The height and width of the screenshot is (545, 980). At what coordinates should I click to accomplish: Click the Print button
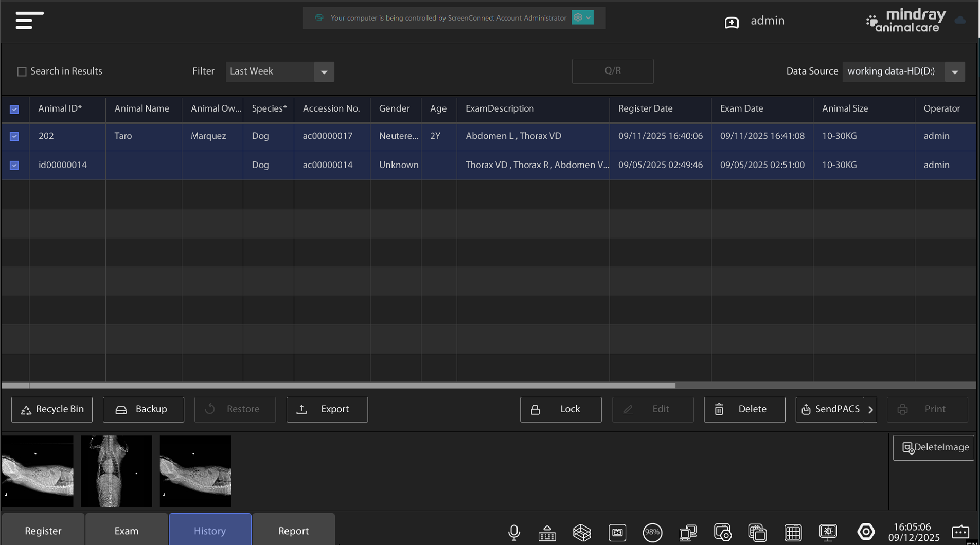(x=928, y=409)
